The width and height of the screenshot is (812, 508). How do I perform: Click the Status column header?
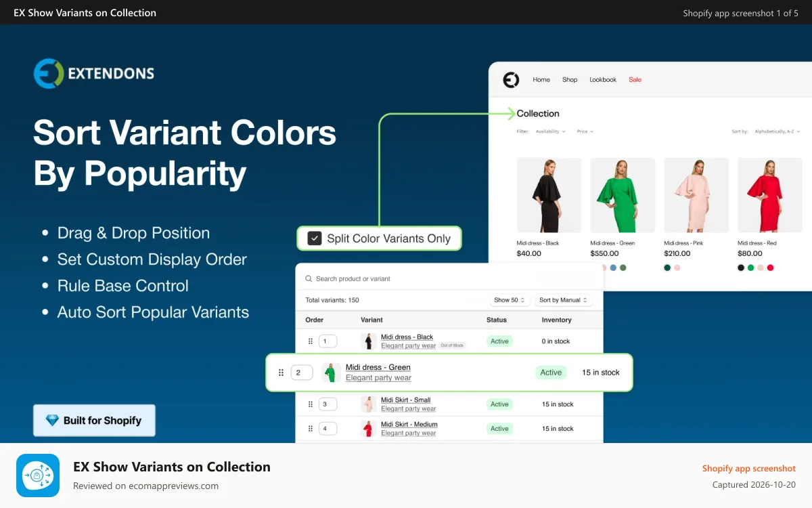(497, 320)
